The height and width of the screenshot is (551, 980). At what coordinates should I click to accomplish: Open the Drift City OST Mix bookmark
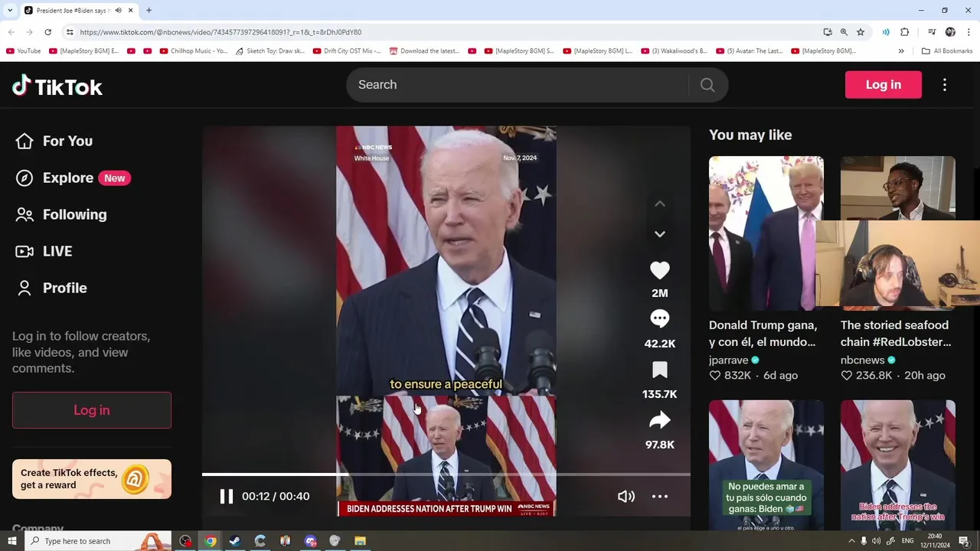347,51
